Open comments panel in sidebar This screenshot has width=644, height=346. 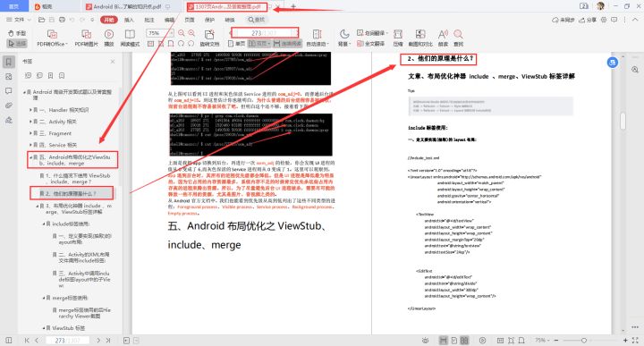pyautogui.click(x=9, y=91)
